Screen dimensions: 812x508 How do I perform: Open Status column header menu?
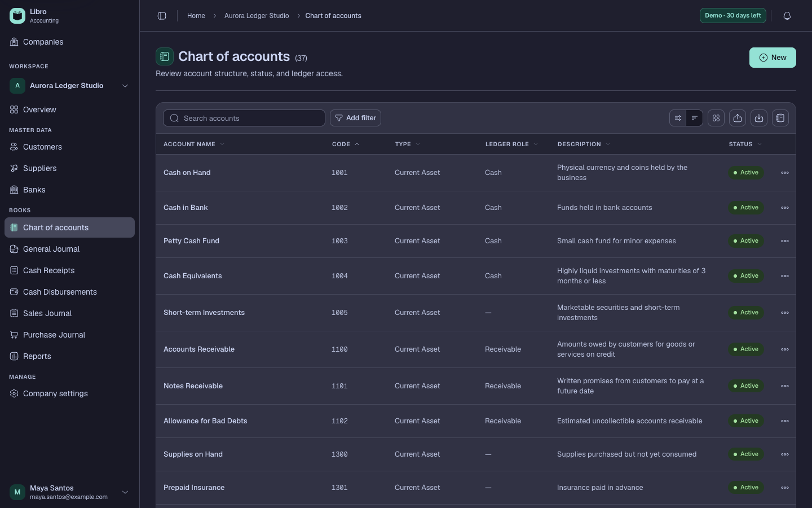(745, 144)
